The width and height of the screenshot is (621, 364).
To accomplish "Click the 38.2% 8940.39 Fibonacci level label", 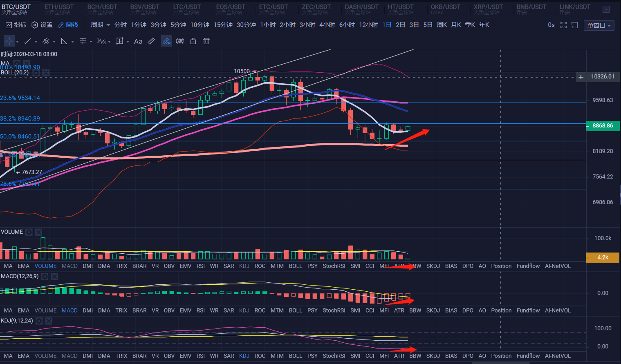I will click(20, 119).
